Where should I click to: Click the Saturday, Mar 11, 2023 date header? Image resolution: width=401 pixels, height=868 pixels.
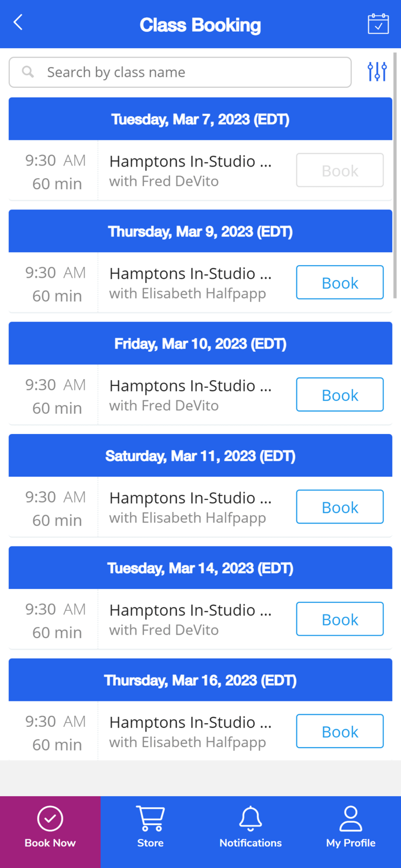[x=200, y=456]
